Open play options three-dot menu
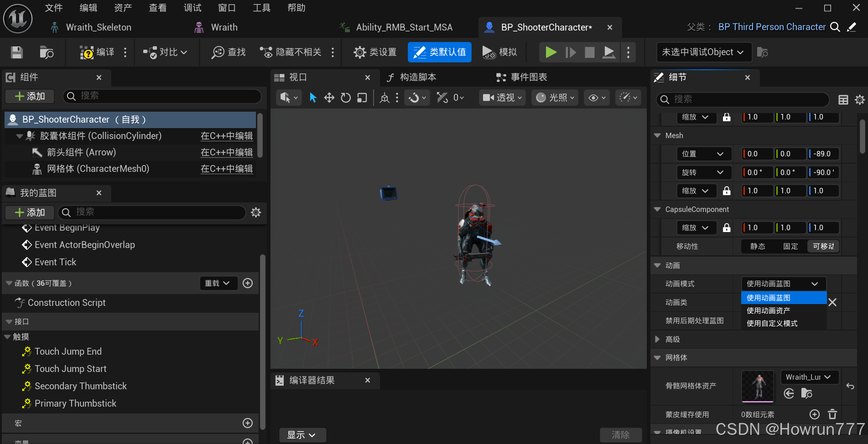 (x=629, y=52)
